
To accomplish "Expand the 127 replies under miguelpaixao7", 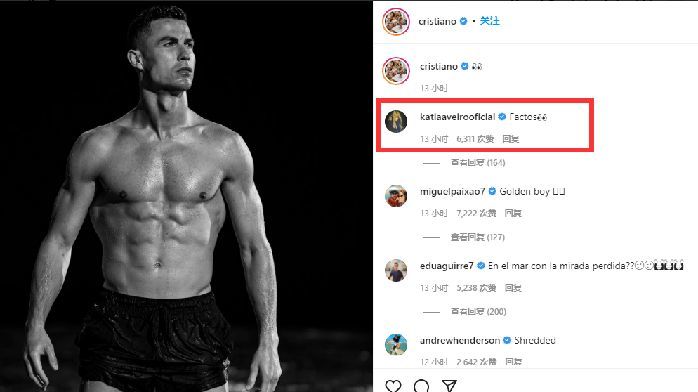I will 478,237.
